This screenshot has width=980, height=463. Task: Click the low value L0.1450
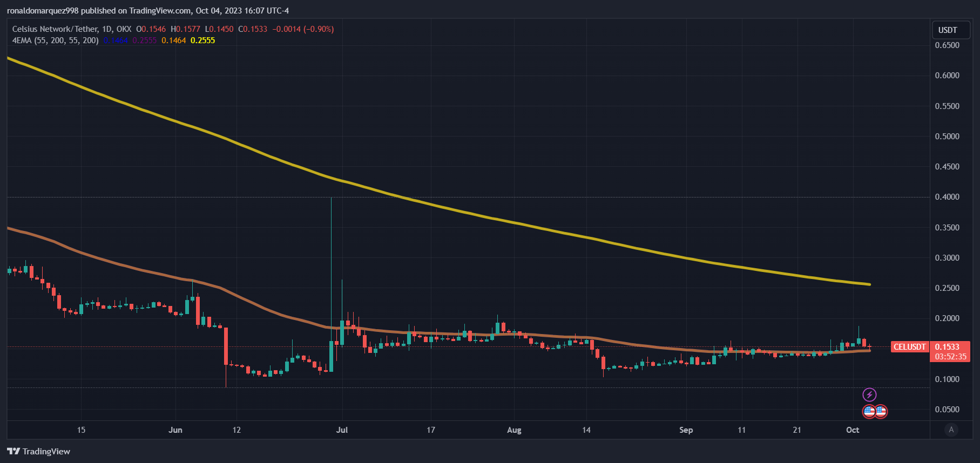219,29
